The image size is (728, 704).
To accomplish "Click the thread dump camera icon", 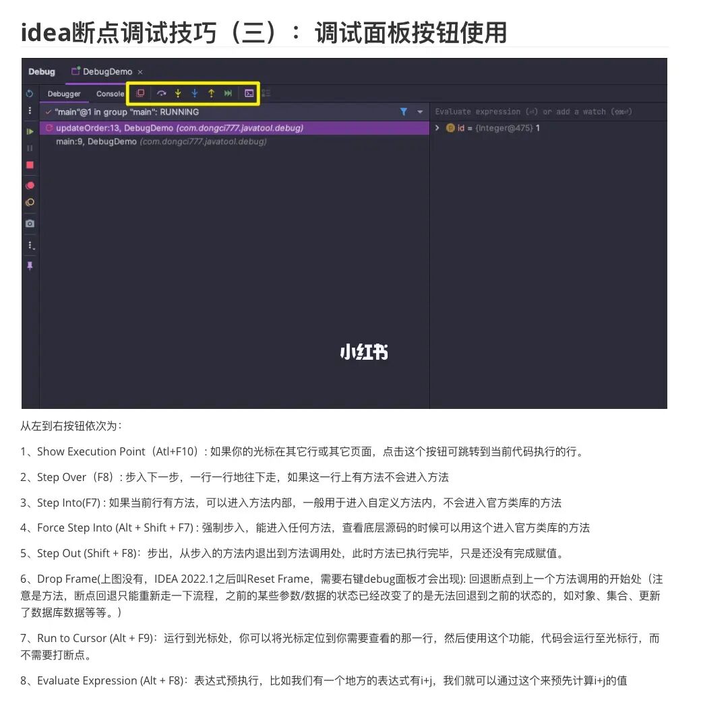I will (29, 224).
